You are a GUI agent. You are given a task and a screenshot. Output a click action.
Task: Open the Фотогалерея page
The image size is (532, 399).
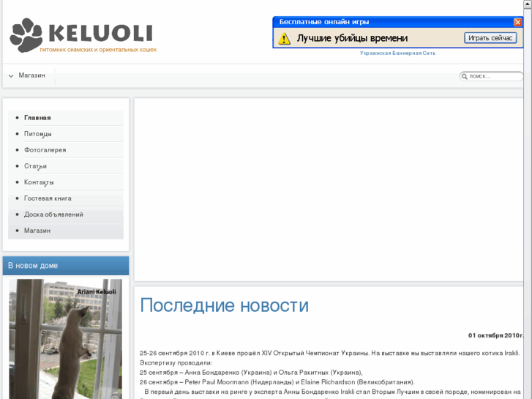pyautogui.click(x=45, y=150)
